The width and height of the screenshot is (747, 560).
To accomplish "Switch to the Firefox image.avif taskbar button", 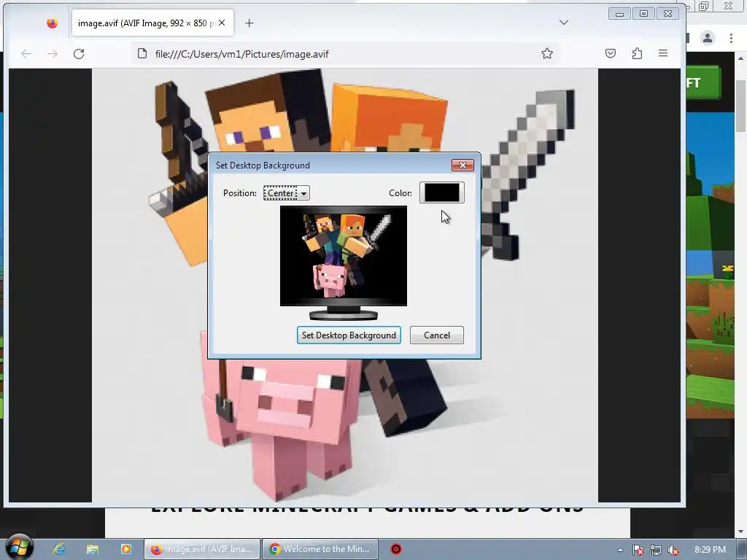I will (x=202, y=549).
